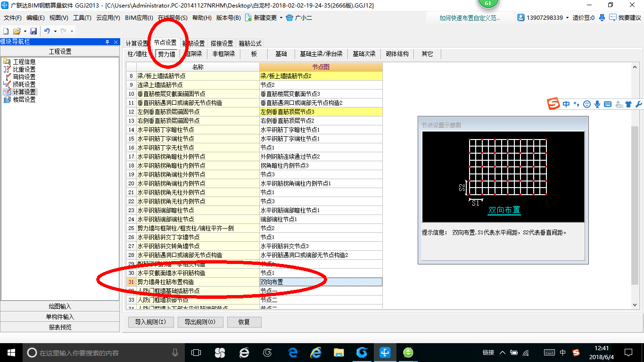Screen dimensions: 644x362
Task: Switch to the 箍筋公式 tab
Action: click(x=250, y=43)
